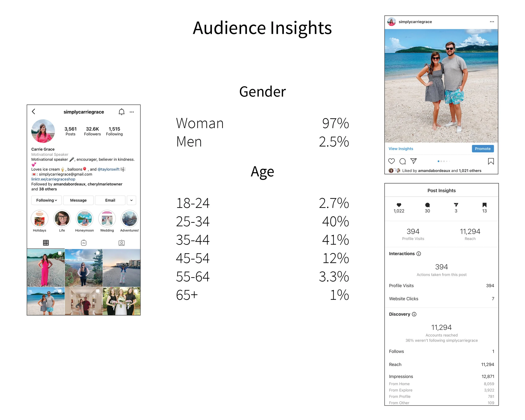Save the post with bookmark icon
This screenshot has width=525, height=420.
tap(491, 161)
